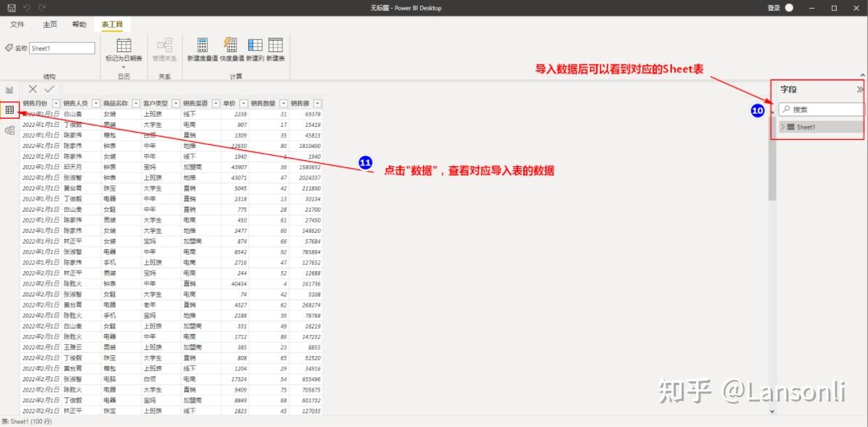Open the 销售月份 column filter dropdown
The image size is (868, 427).
coord(56,104)
